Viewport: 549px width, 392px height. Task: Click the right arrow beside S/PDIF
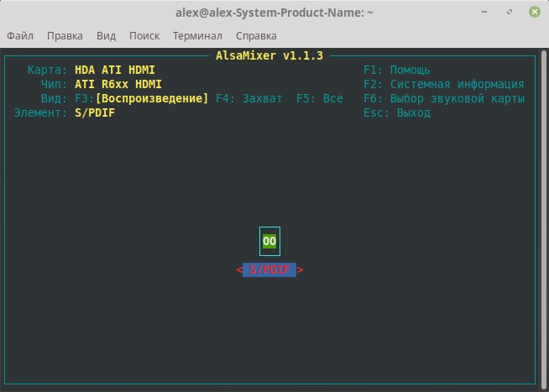(301, 270)
